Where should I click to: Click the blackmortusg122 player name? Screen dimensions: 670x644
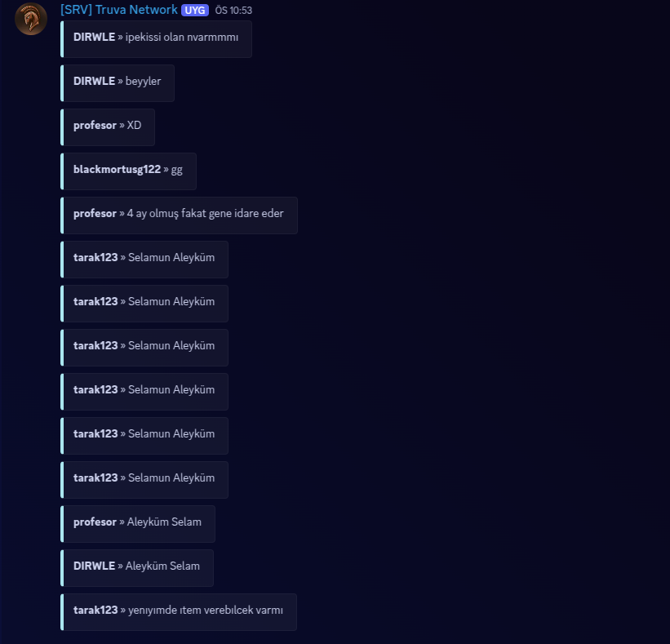point(117,170)
